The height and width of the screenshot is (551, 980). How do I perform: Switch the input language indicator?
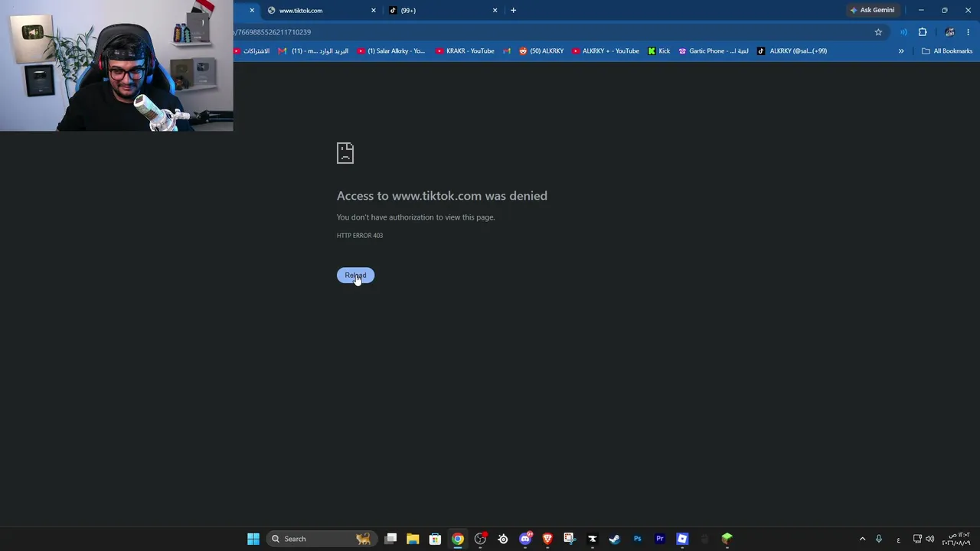tap(898, 540)
